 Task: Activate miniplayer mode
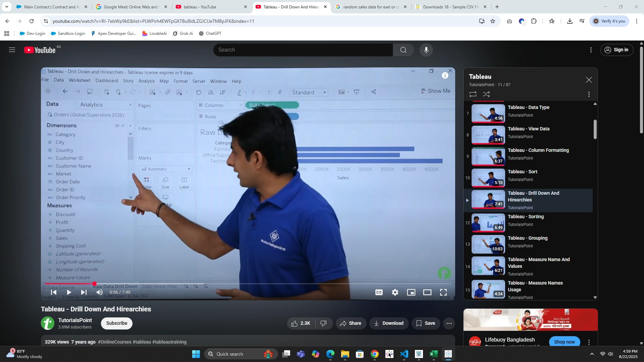(411, 292)
